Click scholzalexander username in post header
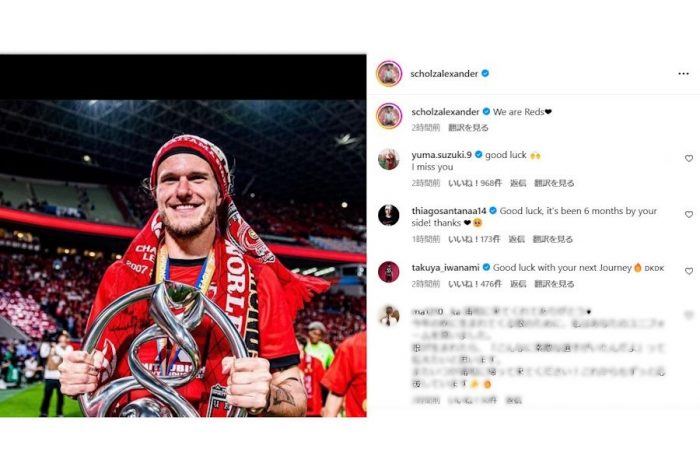 (444, 74)
